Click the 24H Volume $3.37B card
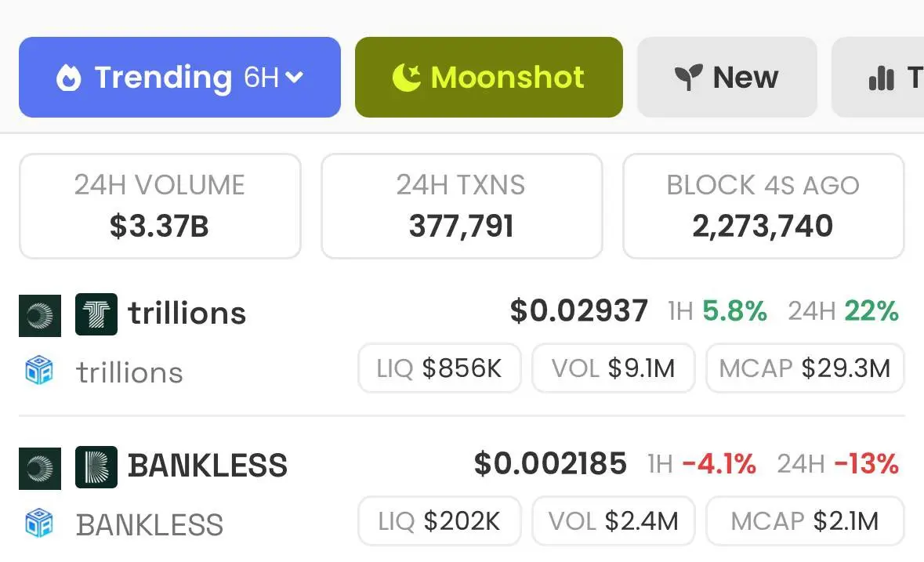Viewport: 924px width, 562px height. pos(161,206)
